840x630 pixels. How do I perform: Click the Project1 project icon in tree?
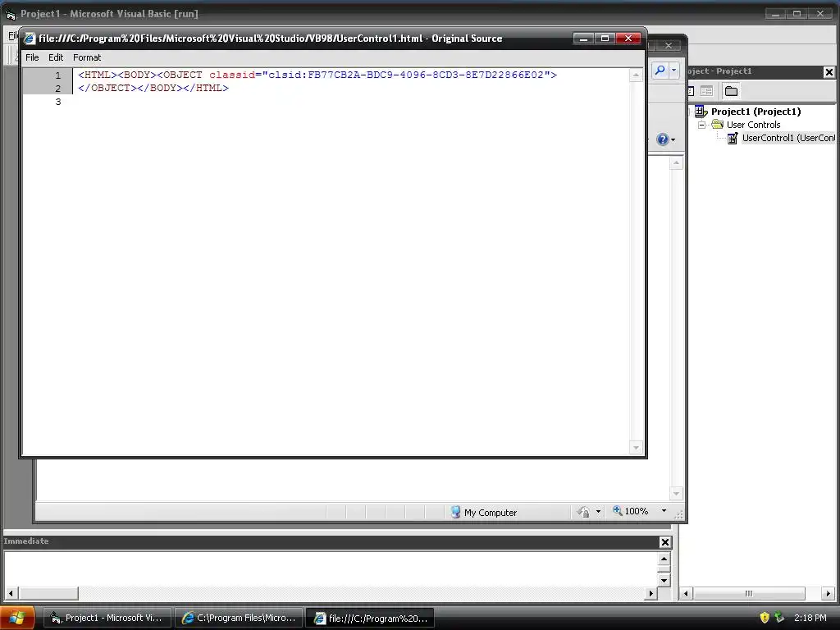701,112
